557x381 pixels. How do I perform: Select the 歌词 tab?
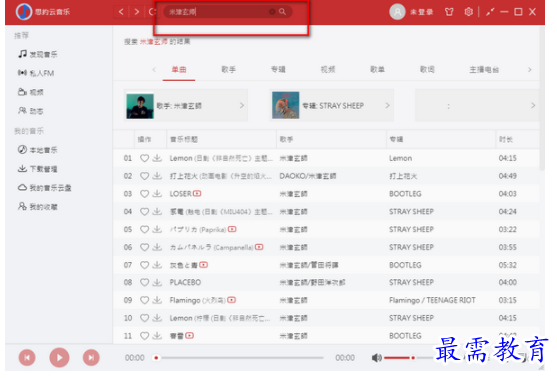[427, 70]
